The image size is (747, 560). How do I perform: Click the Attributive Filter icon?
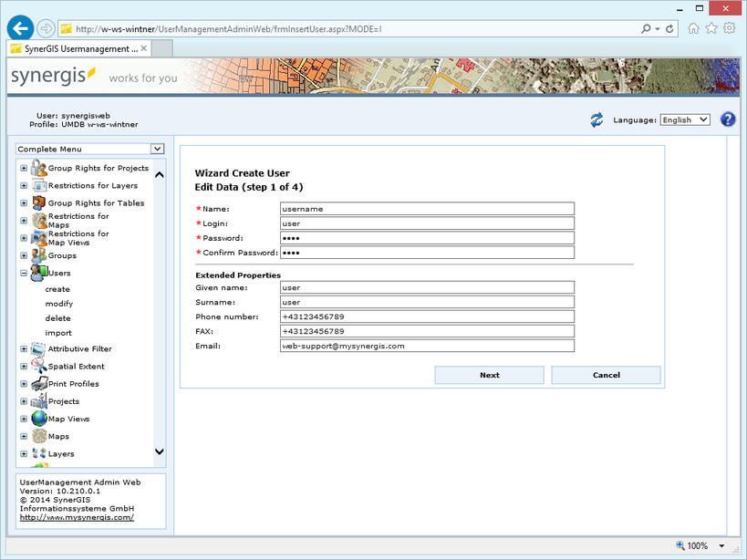[36, 348]
